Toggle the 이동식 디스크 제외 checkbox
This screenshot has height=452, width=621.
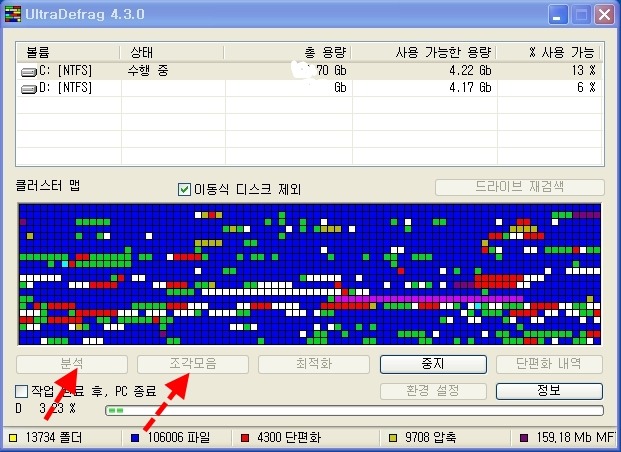point(184,189)
